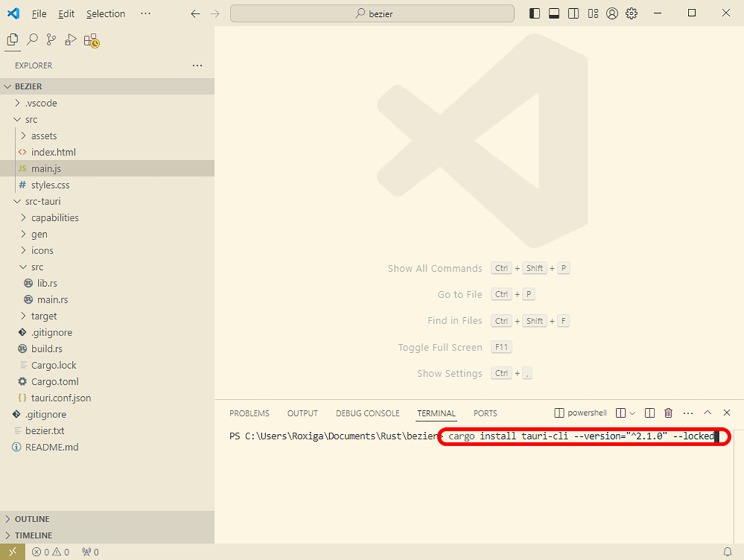Screen dimensions: 744x560
Task: Expand the .vscode folder
Action: (107, 103)
